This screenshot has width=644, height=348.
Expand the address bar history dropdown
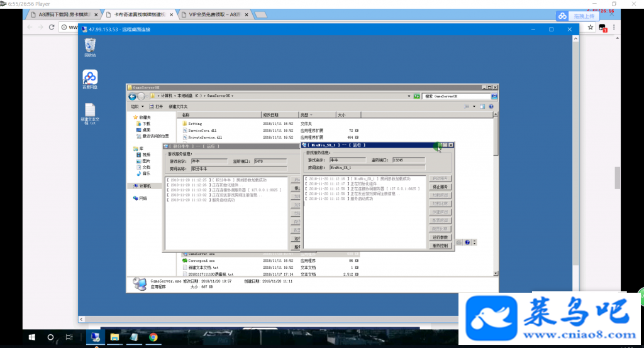click(x=409, y=96)
